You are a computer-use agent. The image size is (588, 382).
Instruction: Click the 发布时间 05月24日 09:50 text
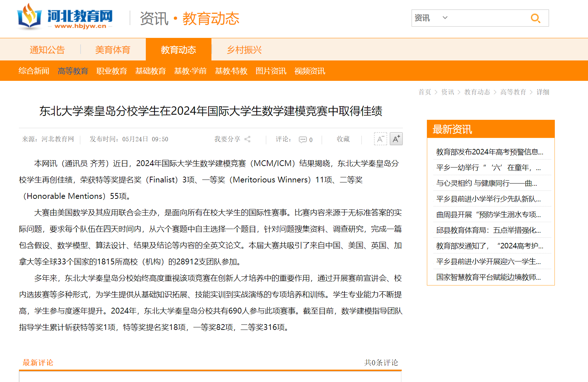pyautogui.click(x=129, y=139)
